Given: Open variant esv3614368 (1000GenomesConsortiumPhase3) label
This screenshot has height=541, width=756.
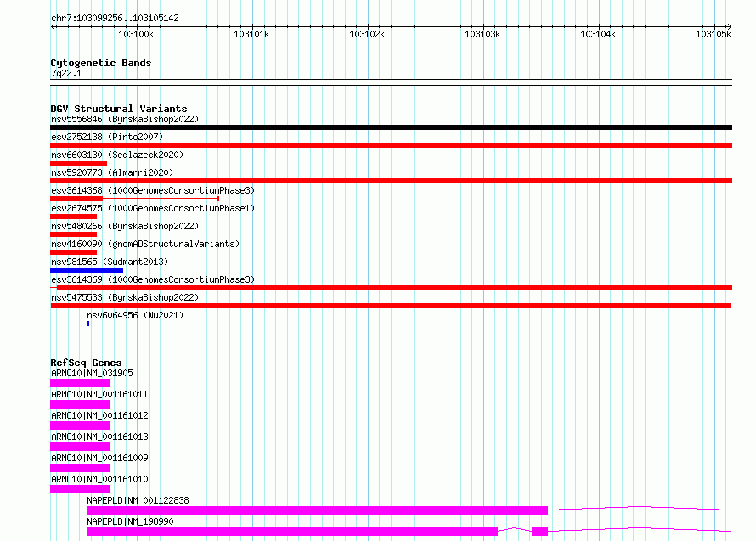Looking at the screenshot, I should click(x=153, y=190).
